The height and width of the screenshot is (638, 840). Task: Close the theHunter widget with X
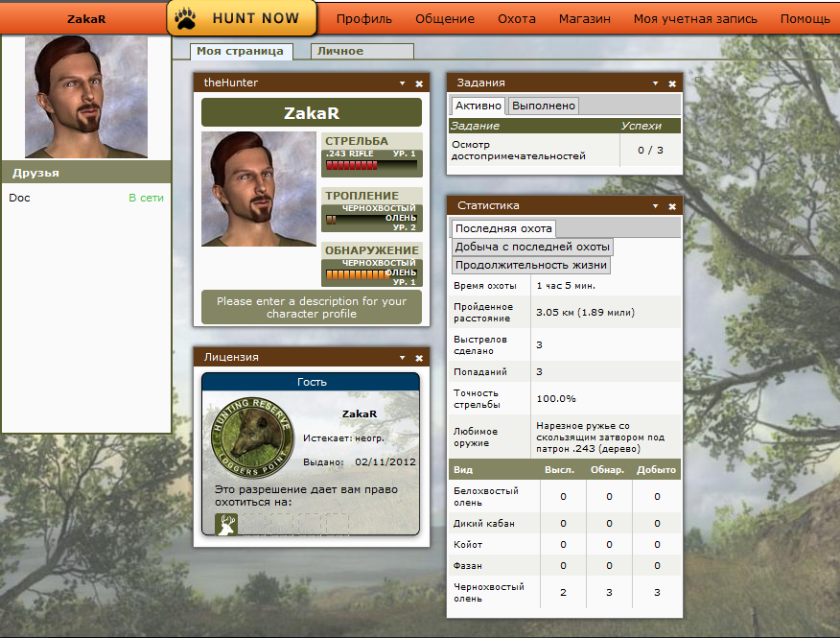pyautogui.click(x=419, y=83)
